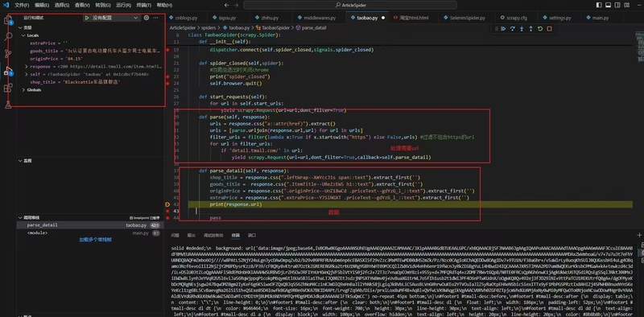644x317 pixels.
Task: Open the 终端 menu in menu bar
Action: point(143,5)
